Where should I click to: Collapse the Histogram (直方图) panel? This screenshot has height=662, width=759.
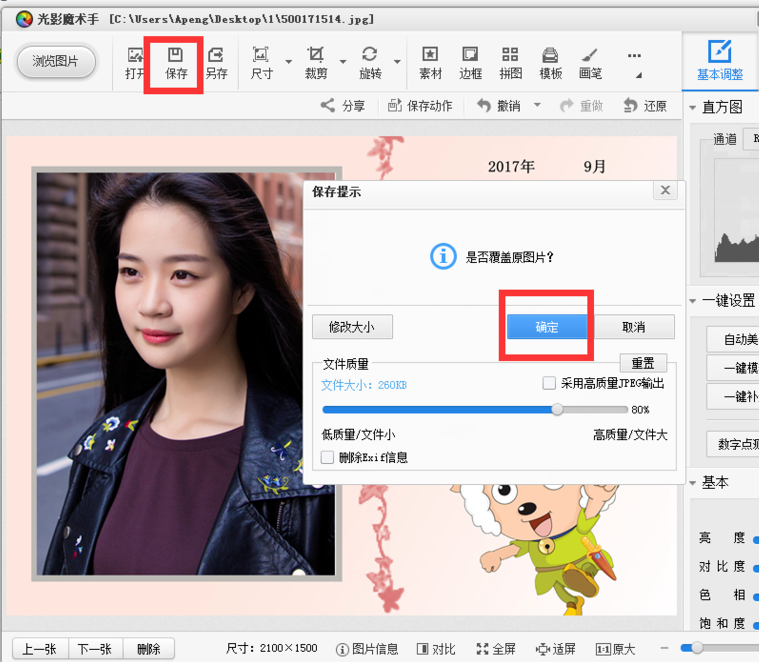(x=693, y=107)
